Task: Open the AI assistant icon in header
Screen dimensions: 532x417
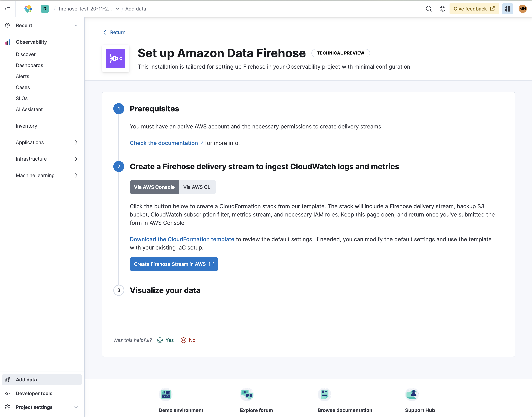Action: [x=507, y=9]
